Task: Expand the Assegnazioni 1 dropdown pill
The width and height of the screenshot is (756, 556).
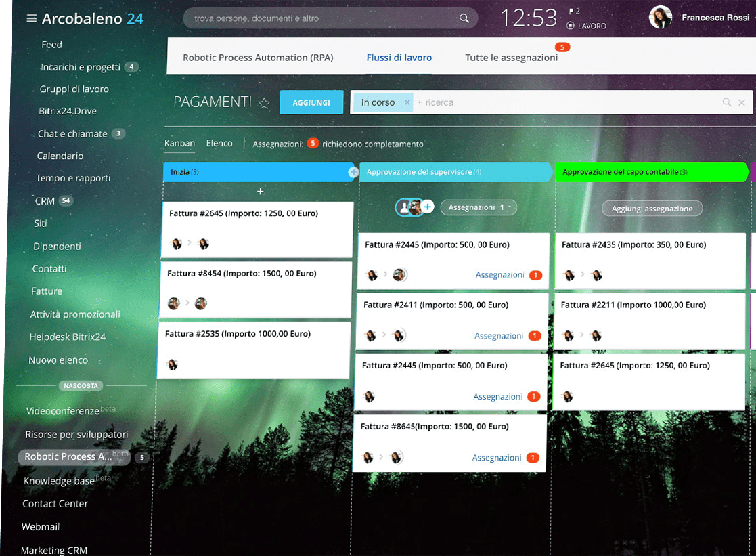Action: (x=479, y=207)
